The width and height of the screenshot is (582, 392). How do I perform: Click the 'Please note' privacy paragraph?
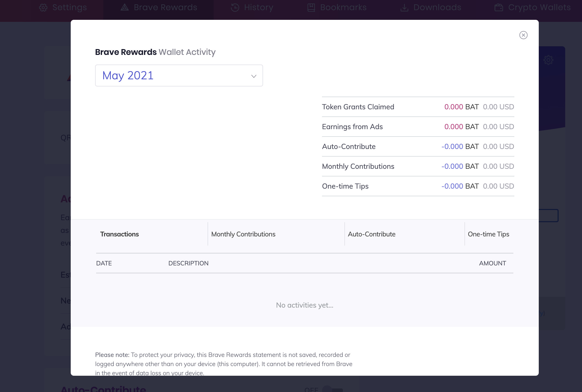point(224,364)
